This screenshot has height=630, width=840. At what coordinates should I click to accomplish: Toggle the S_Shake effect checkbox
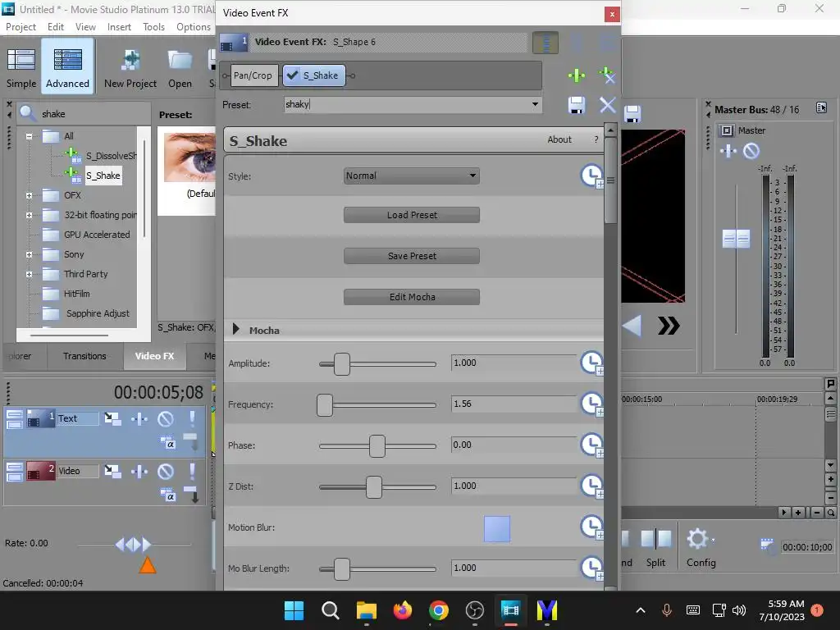click(293, 75)
